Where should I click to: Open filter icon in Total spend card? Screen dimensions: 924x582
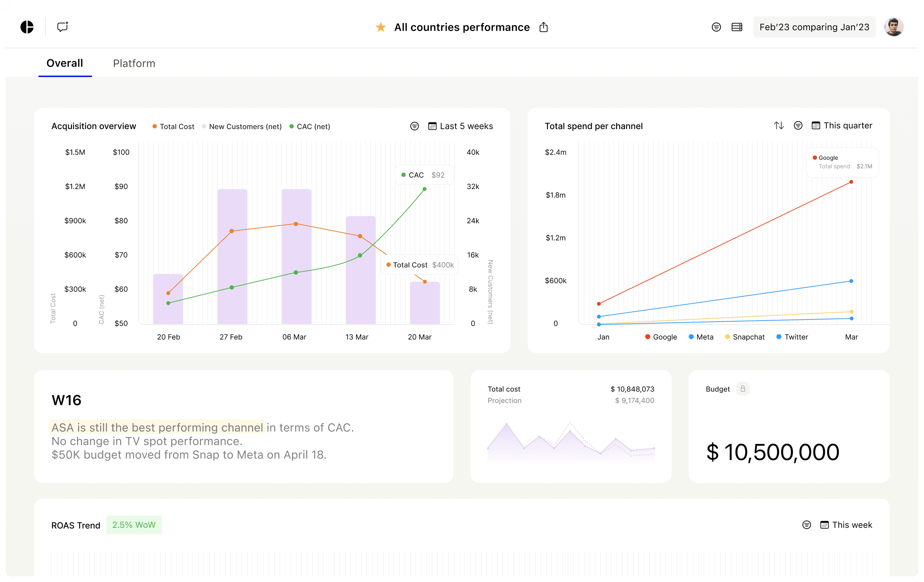[x=798, y=126]
